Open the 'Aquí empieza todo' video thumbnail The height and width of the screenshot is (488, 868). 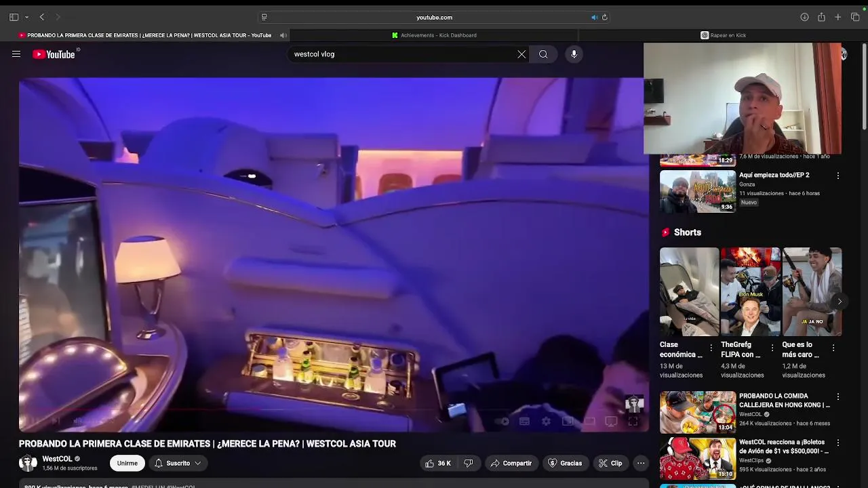click(698, 191)
